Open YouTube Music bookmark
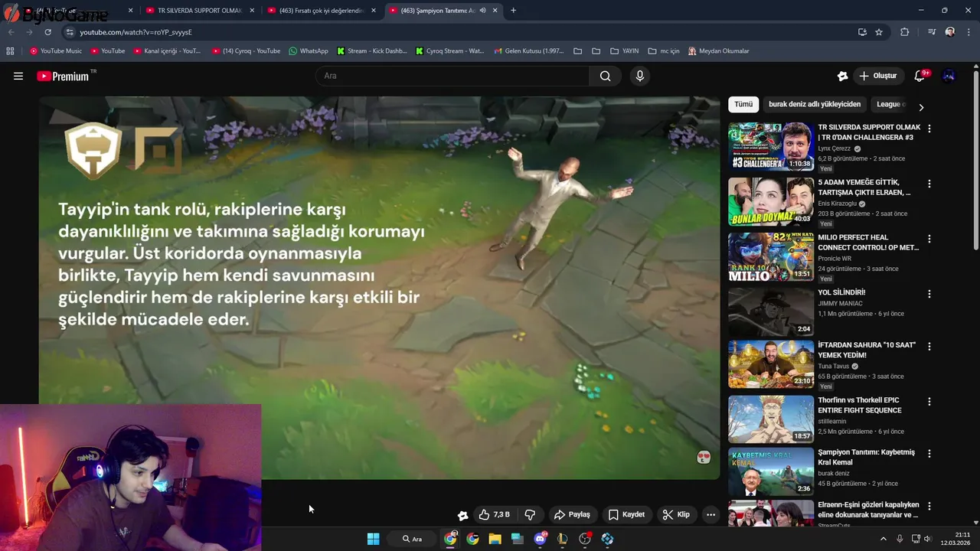The width and height of the screenshot is (980, 551). 56,51
